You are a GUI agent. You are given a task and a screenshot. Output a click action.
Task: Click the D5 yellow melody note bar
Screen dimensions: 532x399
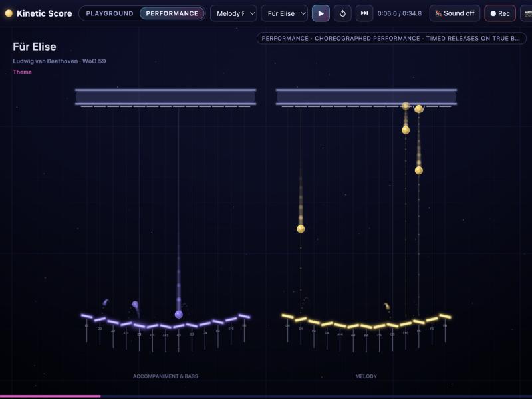[x=392, y=325]
